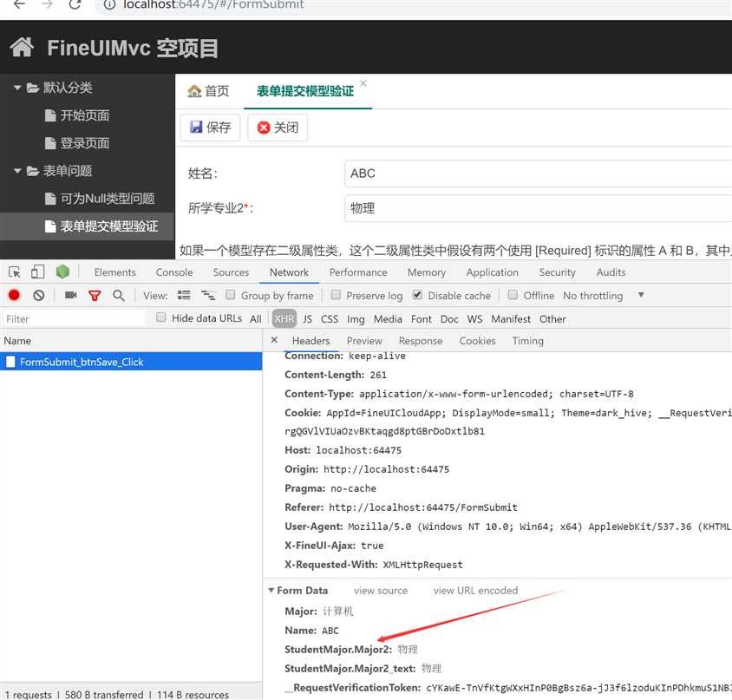Open the No throttling dropdown

coord(603,296)
